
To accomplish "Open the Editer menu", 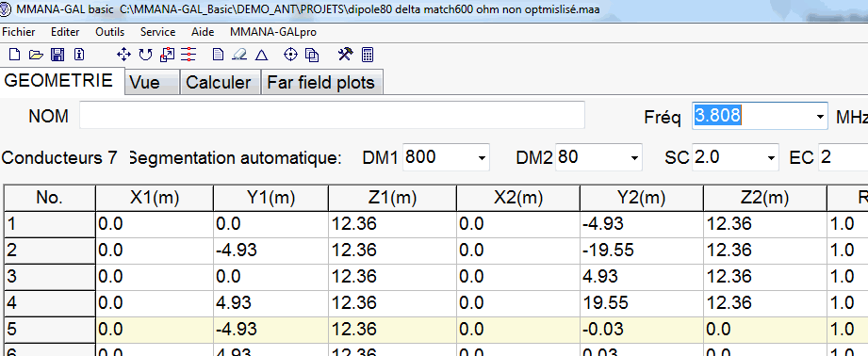I will [65, 32].
